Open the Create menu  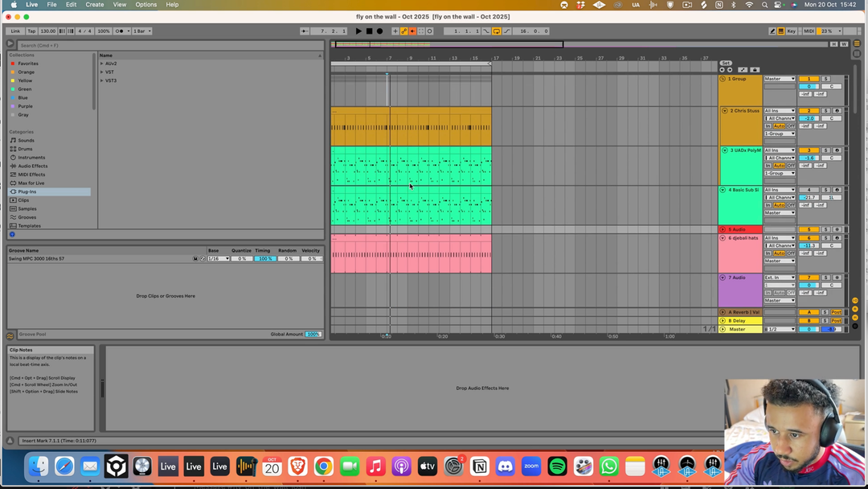pos(95,5)
